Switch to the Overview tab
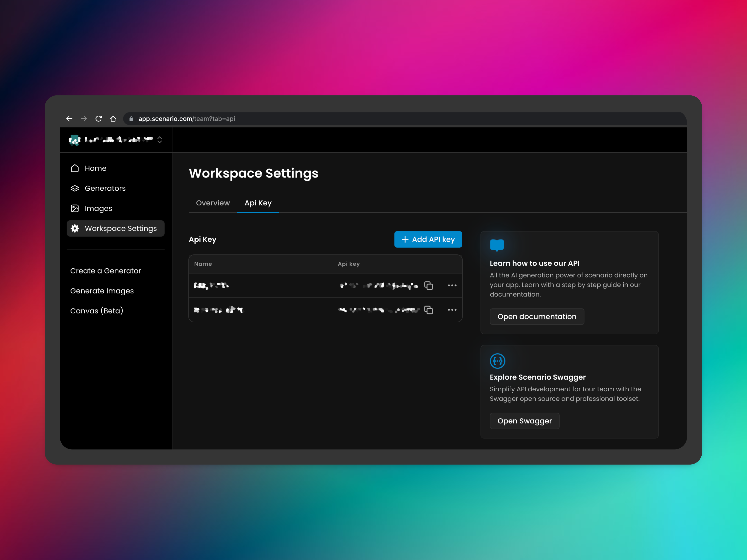This screenshot has height=560, width=747. [x=213, y=203]
